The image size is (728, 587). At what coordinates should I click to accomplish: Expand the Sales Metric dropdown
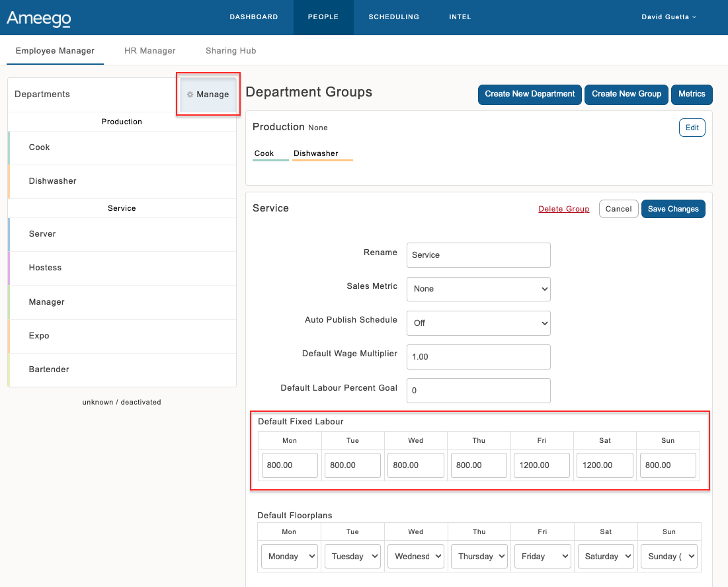tap(478, 289)
